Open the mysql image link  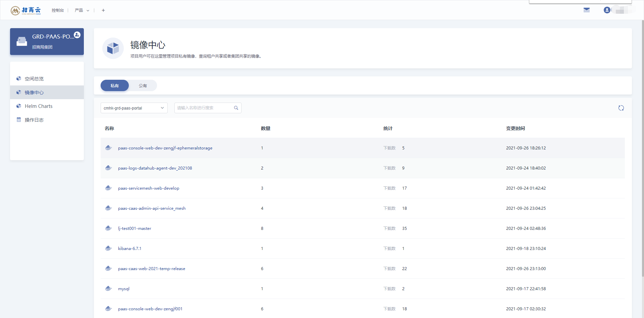click(x=124, y=289)
